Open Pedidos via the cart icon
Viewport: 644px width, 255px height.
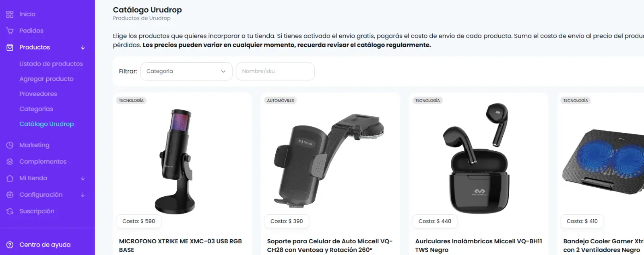(10, 31)
